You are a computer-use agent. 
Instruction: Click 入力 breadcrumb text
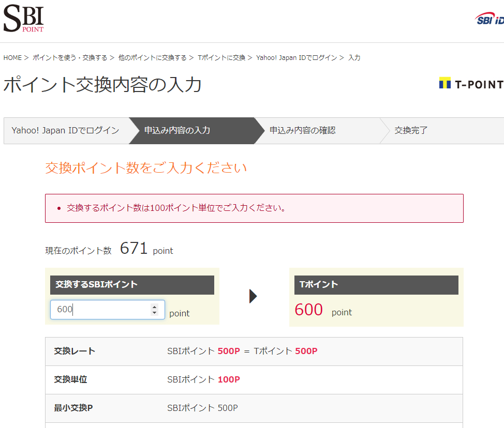tap(354, 58)
